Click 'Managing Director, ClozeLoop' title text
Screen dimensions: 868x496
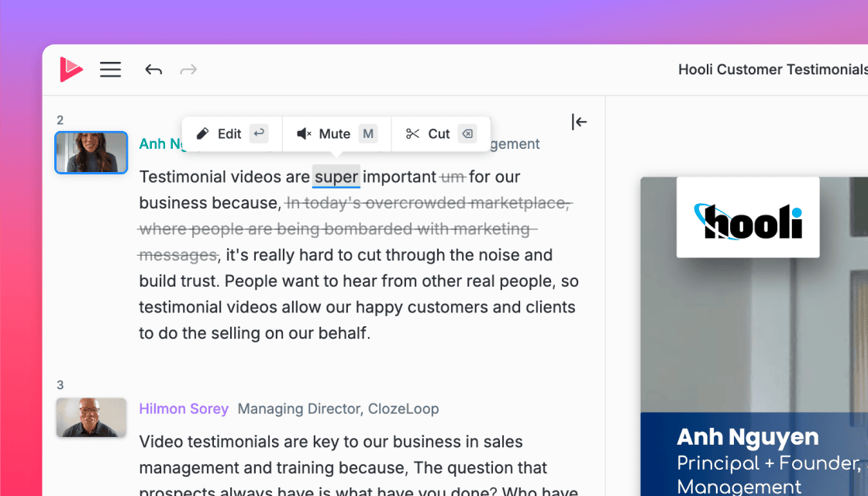(x=338, y=408)
